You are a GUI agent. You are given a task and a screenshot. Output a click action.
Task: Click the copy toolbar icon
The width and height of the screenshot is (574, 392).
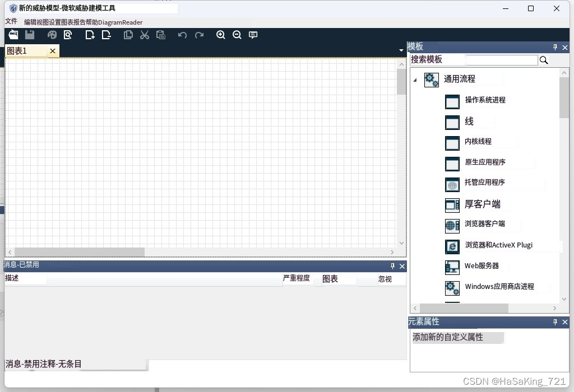click(128, 35)
